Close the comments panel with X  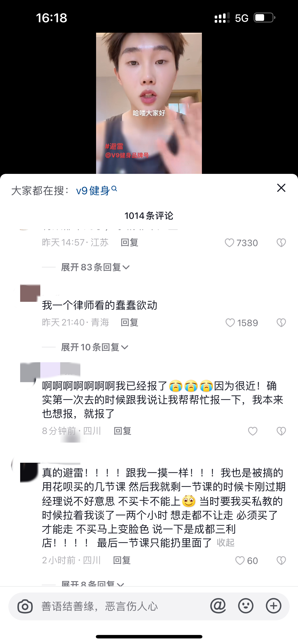click(281, 188)
